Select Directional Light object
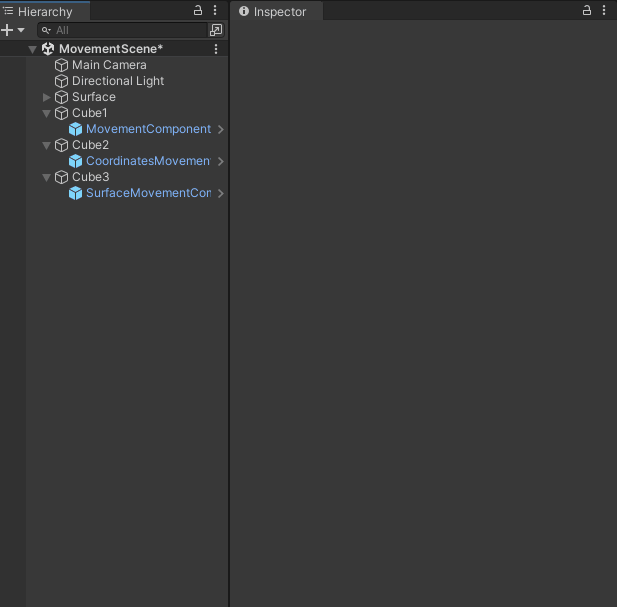This screenshot has height=607, width=617. click(118, 81)
